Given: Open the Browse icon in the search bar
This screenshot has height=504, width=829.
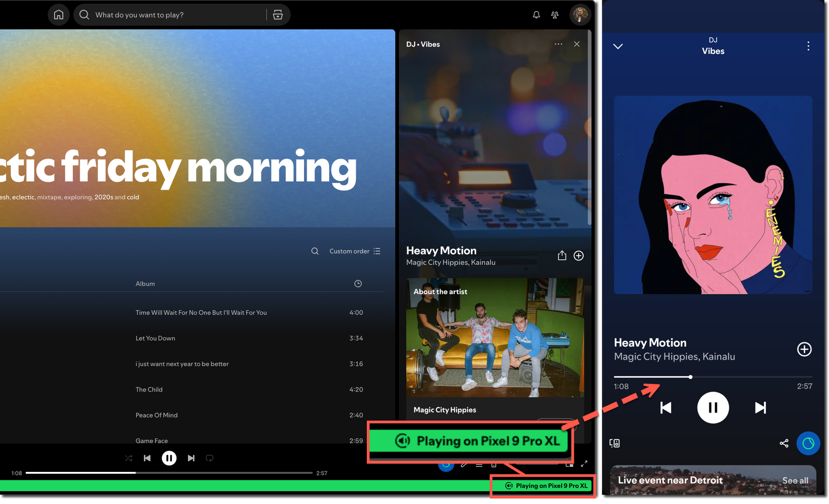Looking at the screenshot, I should (278, 15).
